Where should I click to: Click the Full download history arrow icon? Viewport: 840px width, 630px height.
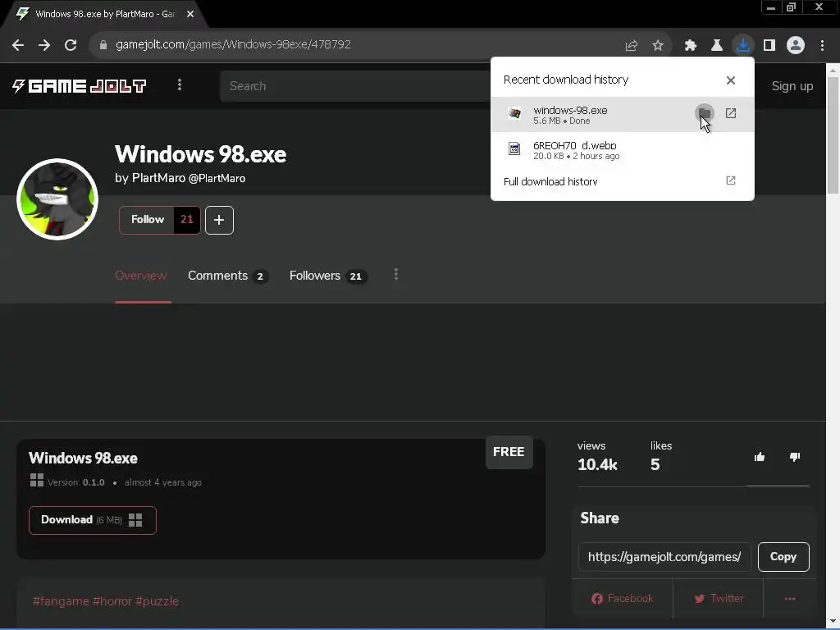coord(731,180)
